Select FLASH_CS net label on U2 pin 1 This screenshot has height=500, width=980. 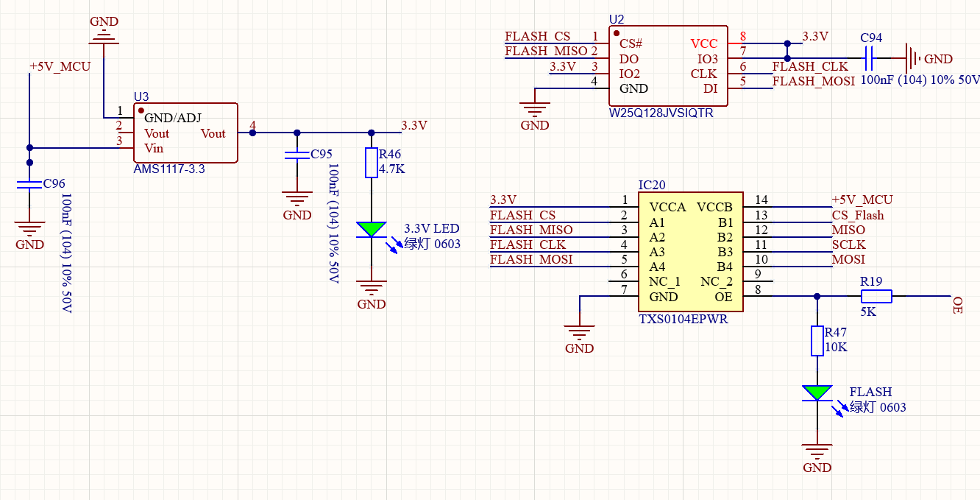[538, 36]
